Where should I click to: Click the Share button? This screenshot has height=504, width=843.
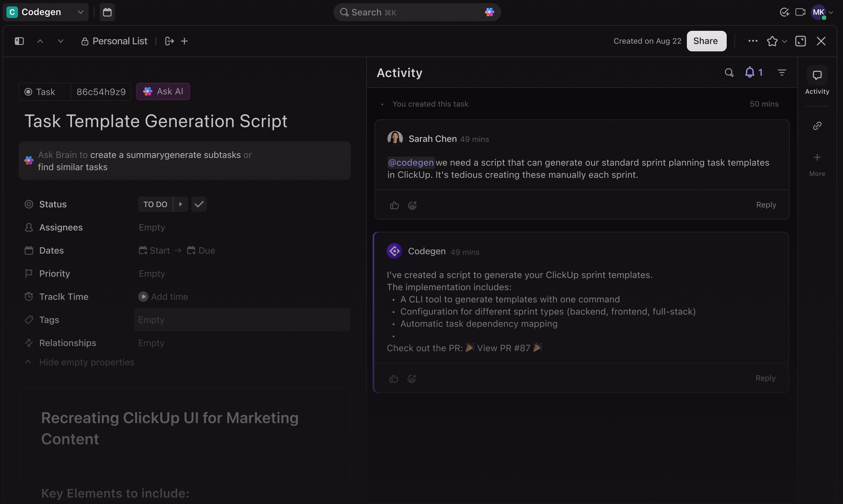706,41
